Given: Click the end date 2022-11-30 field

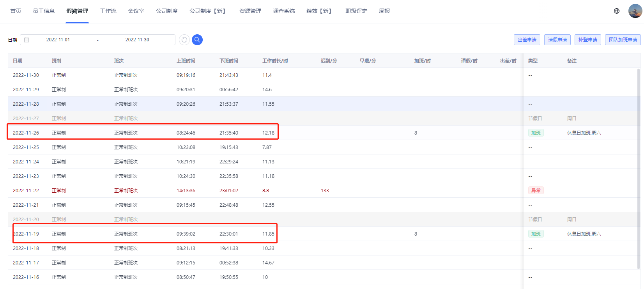Looking at the screenshot, I should (x=137, y=40).
